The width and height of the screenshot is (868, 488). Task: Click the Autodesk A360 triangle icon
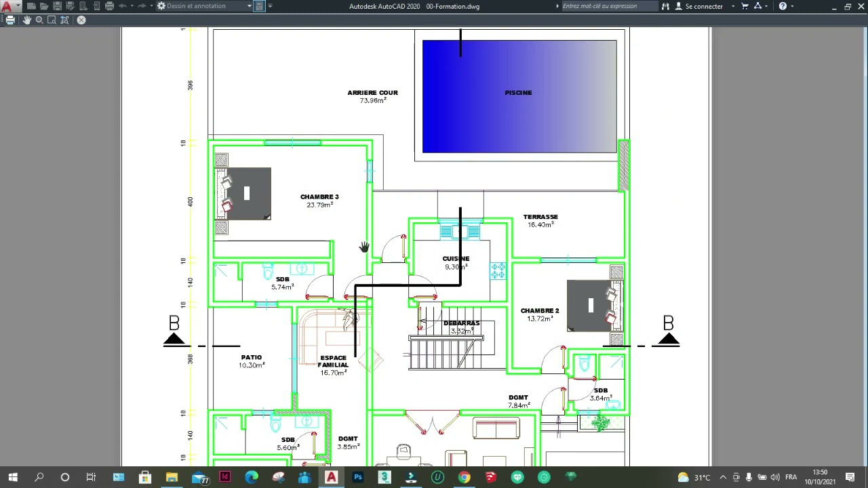pos(758,6)
